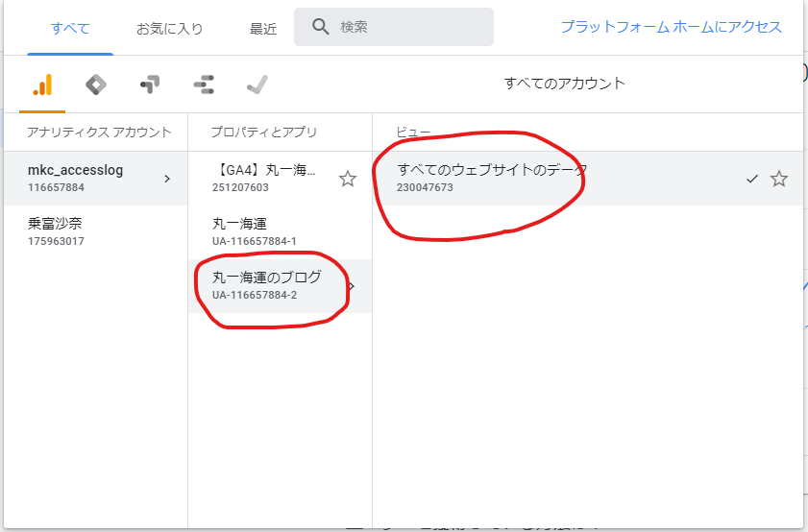This screenshot has height=532, width=808.
Task: Select the Data Studio product icon
Action: pos(204,85)
